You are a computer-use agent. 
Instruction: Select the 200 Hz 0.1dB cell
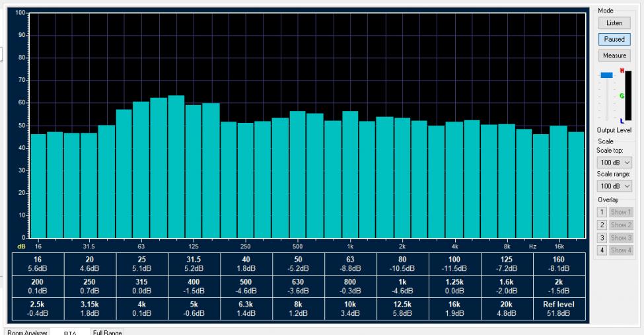pos(38,286)
